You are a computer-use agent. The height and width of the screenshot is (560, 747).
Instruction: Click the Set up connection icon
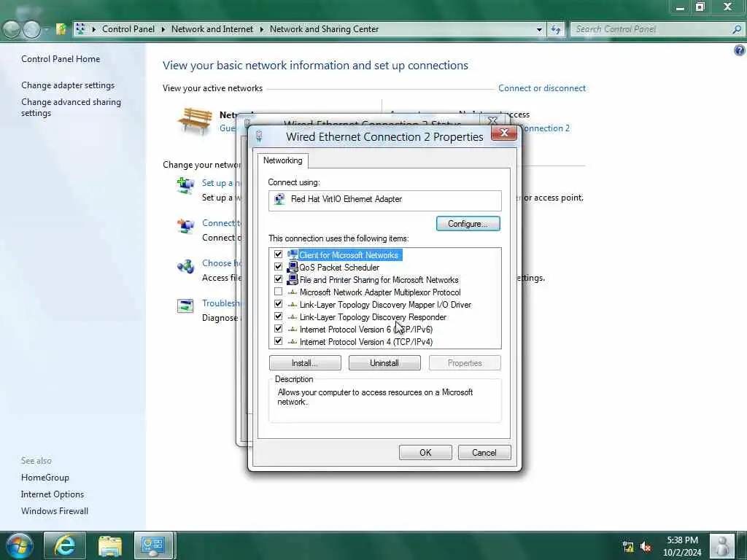coord(185,184)
